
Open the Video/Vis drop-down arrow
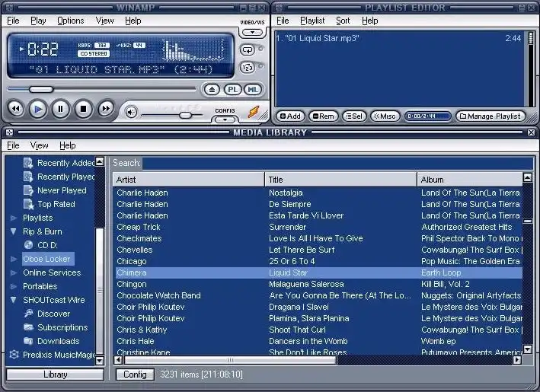point(251,33)
